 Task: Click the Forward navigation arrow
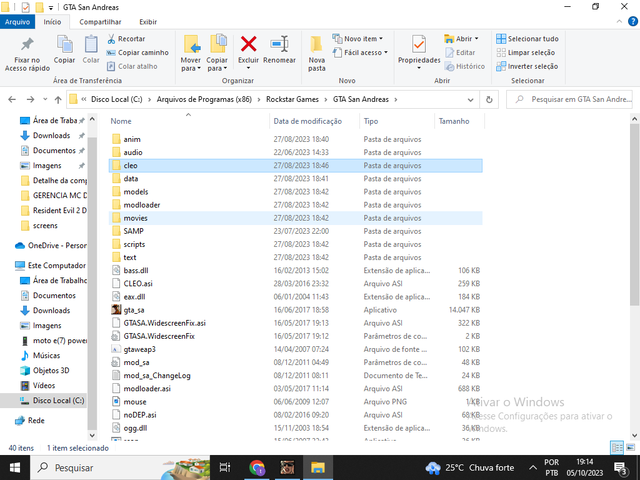coord(30,100)
